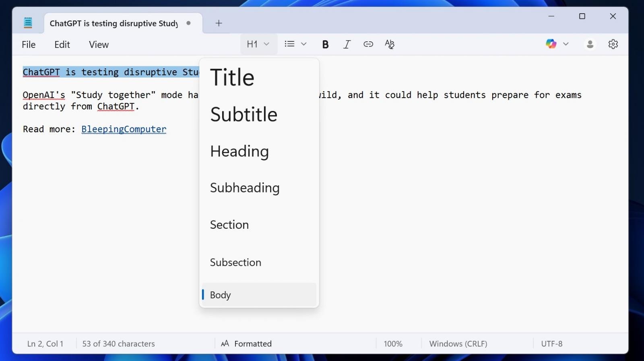644x361 pixels.
Task: Choose the Subheading style option
Action: [245, 188]
